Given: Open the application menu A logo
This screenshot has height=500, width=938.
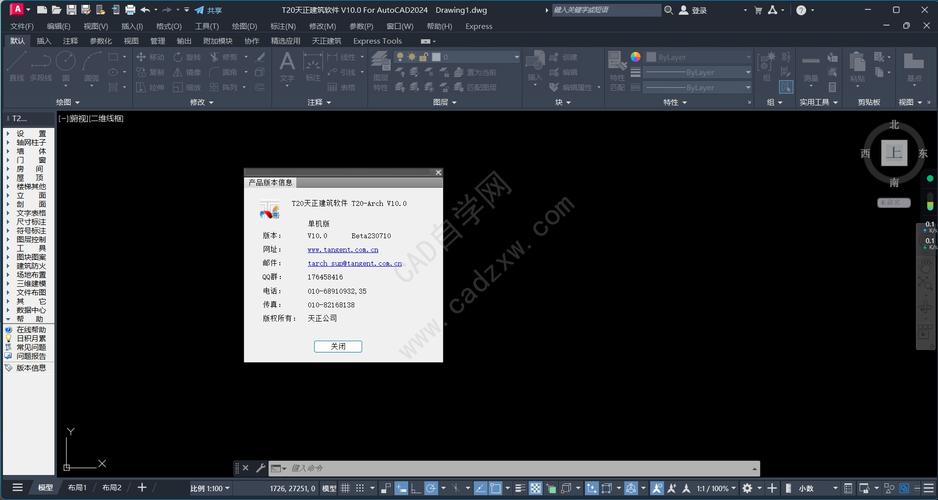Looking at the screenshot, I should coord(15,10).
